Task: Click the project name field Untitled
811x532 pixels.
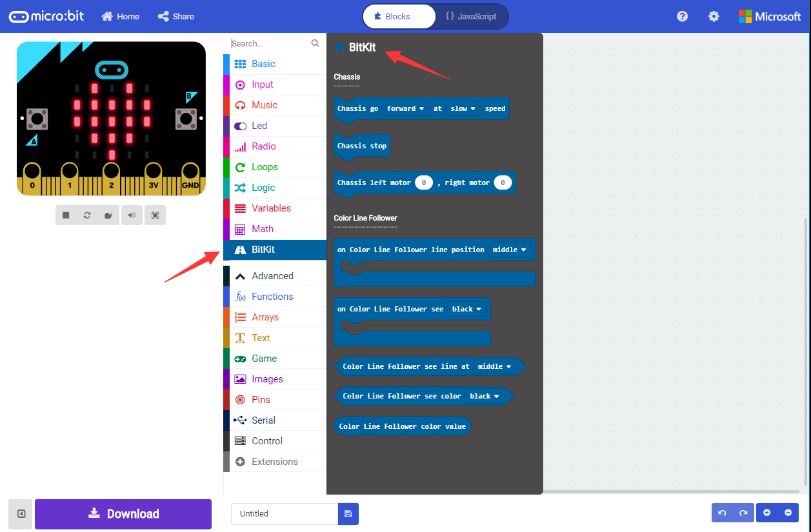Action: pos(285,514)
